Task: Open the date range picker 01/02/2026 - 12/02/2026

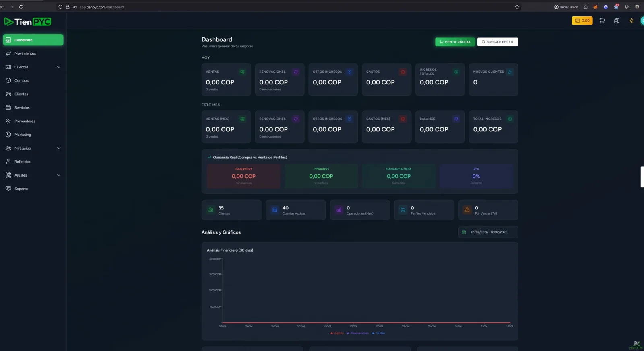Action: coord(488,232)
